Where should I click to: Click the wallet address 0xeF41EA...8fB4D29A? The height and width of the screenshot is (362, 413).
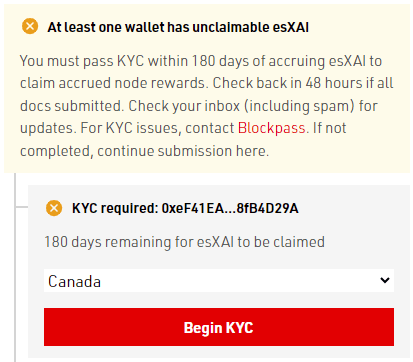(x=230, y=208)
